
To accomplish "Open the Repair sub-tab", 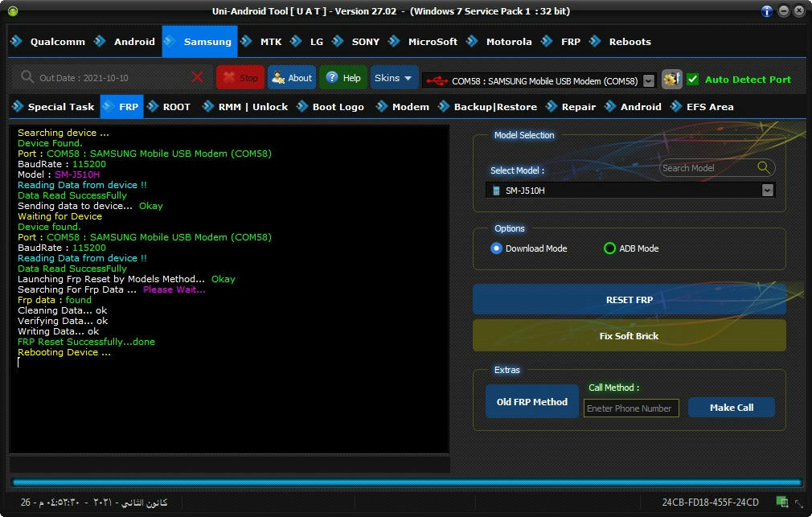I will [571, 107].
